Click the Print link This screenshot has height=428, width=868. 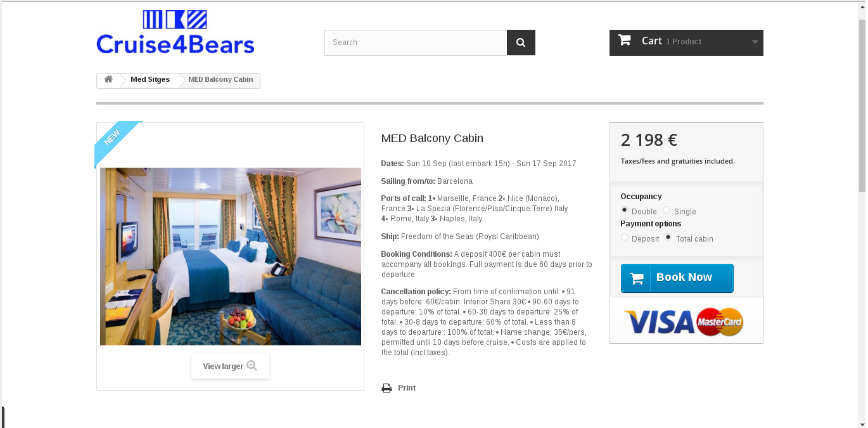(407, 388)
